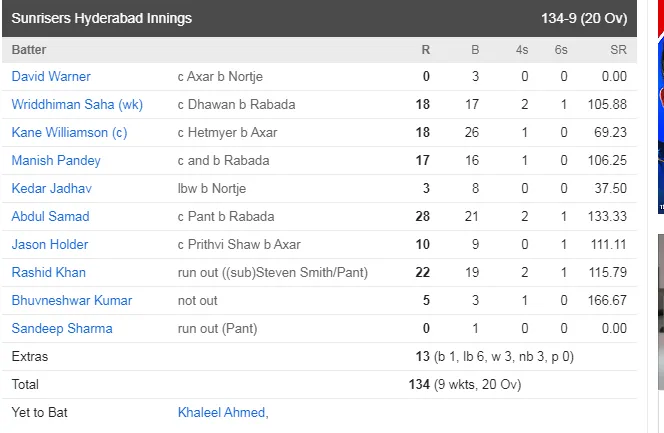Click the 6s column header

[x=561, y=50]
